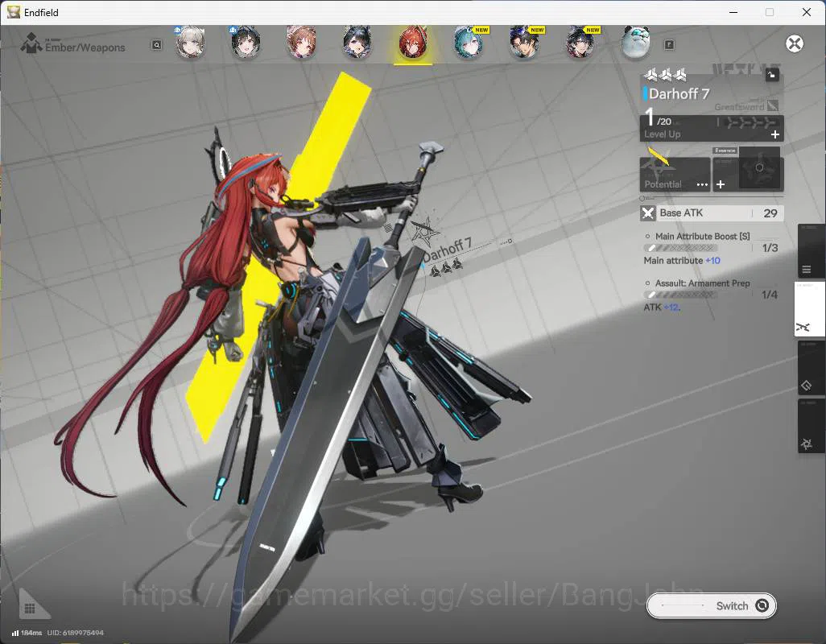Click the Darhoff 7 weapon name
The height and width of the screenshot is (644, 826).
[679, 93]
